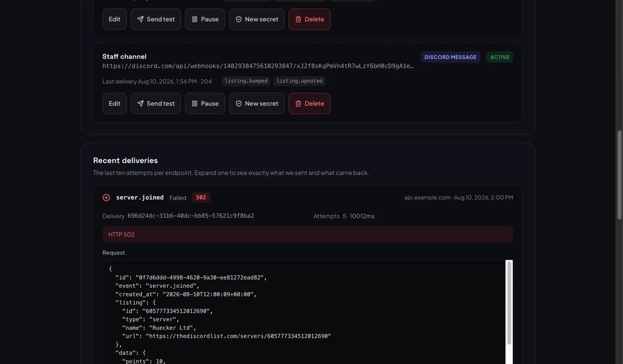Send test on the card above Staff channel
Viewport: 623px width, 364px height.
(156, 19)
